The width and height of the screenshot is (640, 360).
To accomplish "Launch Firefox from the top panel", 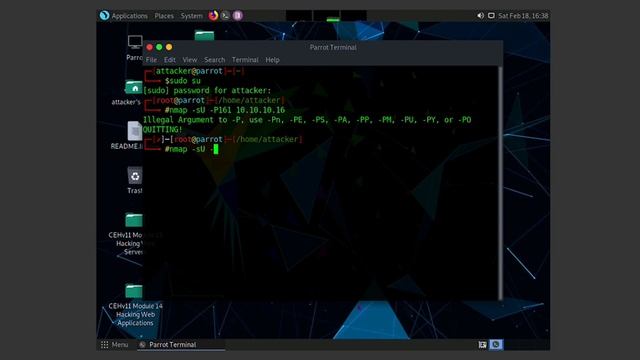I will (213, 16).
